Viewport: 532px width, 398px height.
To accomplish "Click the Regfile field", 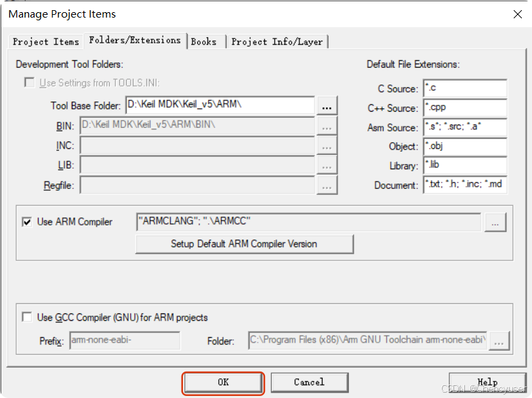I will point(197,185).
